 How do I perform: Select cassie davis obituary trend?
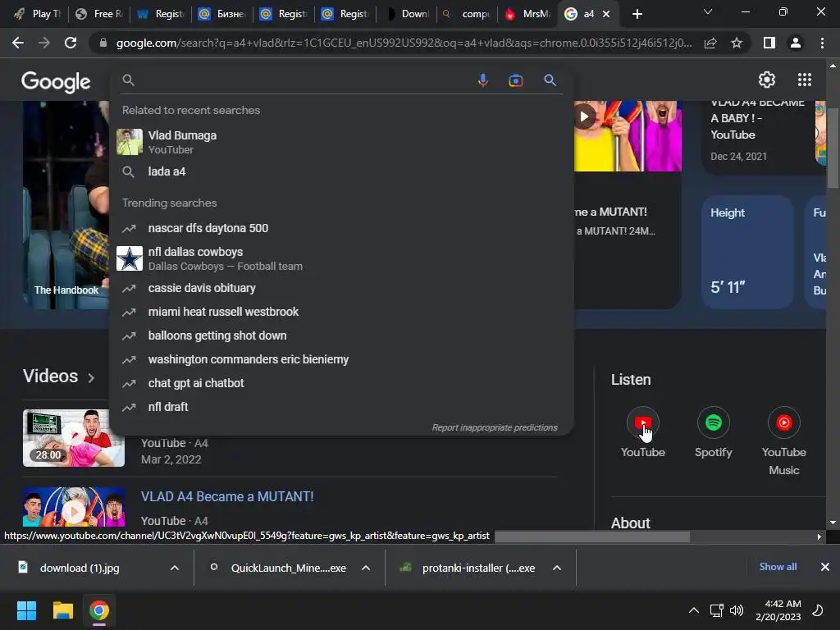[341, 288]
